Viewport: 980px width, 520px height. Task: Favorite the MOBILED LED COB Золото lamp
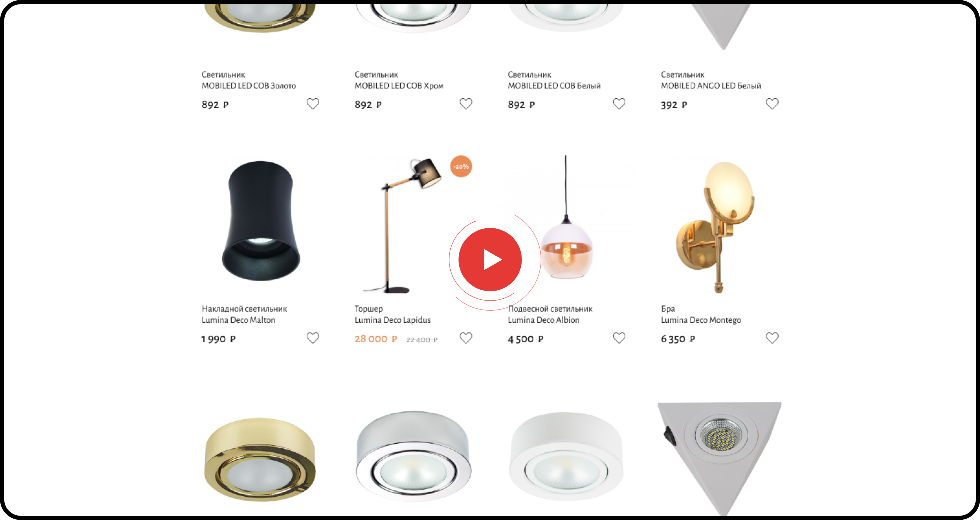pos(313,104)
